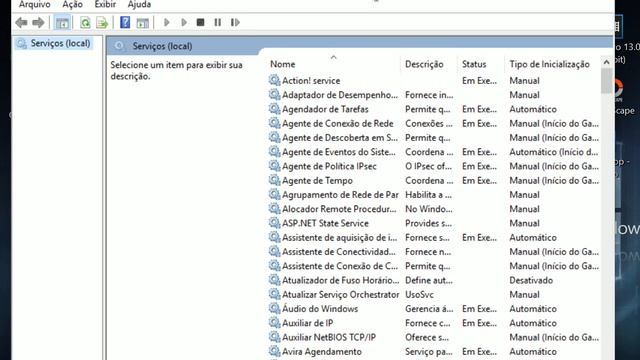The image size is (640, 360).
Task: Select the Agente de Descoberta em S... service
Action: 340,138
